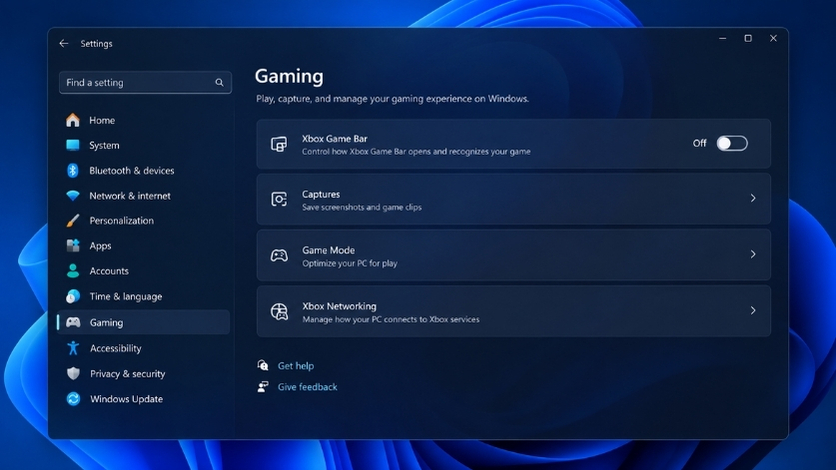Open the Accounts label
Image resolution: width=836 pixels, height=470 pixels.
[x=109, y=271]
